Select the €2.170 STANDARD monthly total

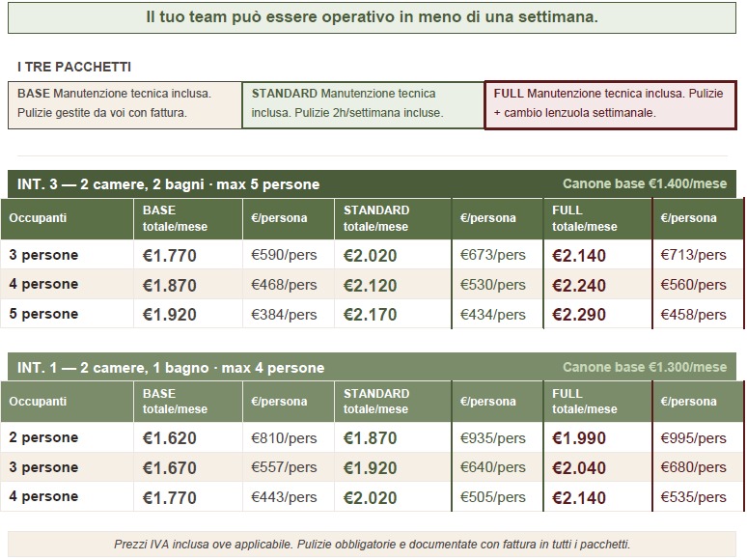click(x=371, y=315)
